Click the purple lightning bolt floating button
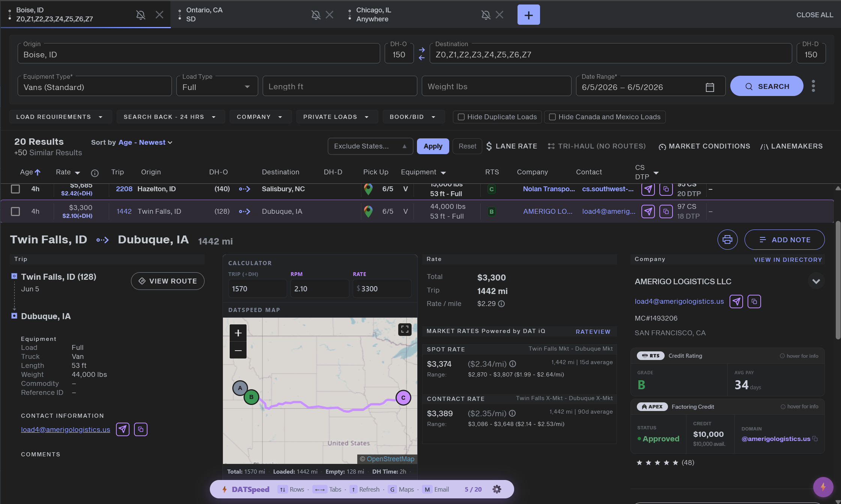The image size is (841, 504). [823, 487]
